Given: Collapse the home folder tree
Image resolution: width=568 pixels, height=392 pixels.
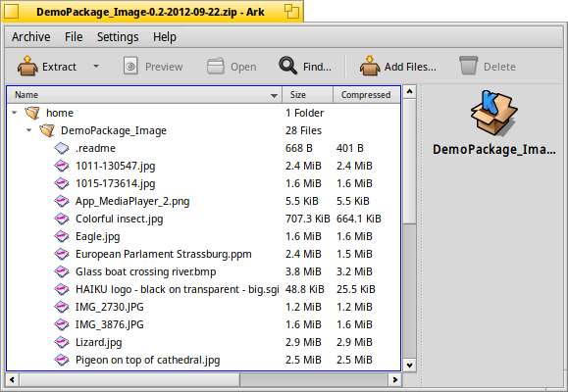Looking at the screenshot, I should 15,113.
